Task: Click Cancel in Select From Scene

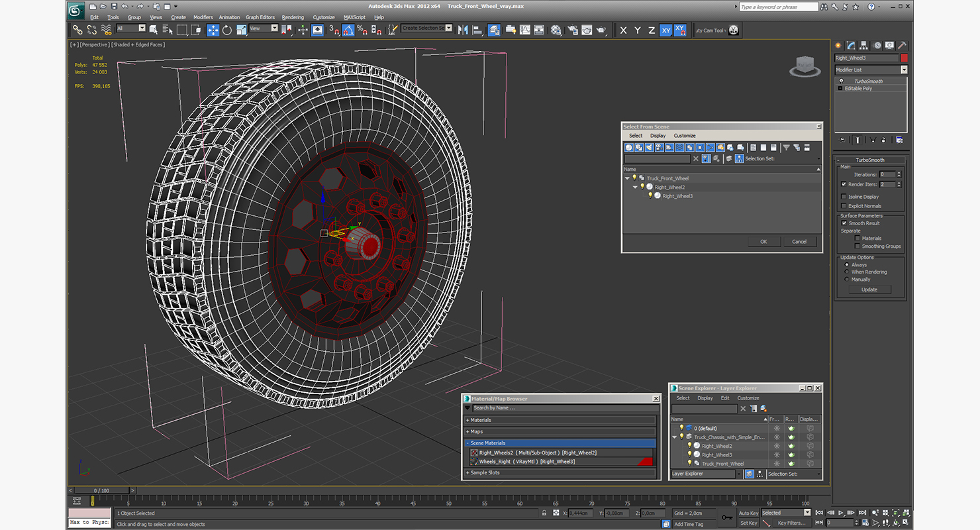Action: coord(799,242)
